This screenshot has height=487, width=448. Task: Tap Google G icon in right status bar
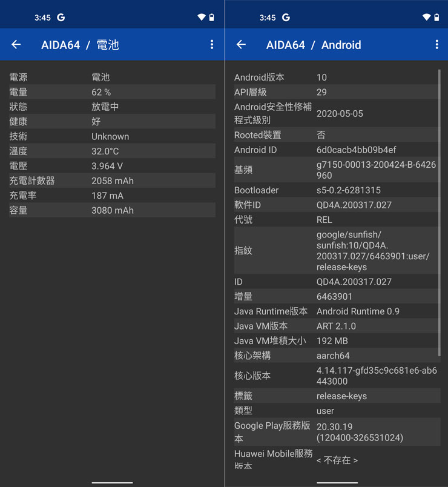pyautogui.click(x=286, y=18)
